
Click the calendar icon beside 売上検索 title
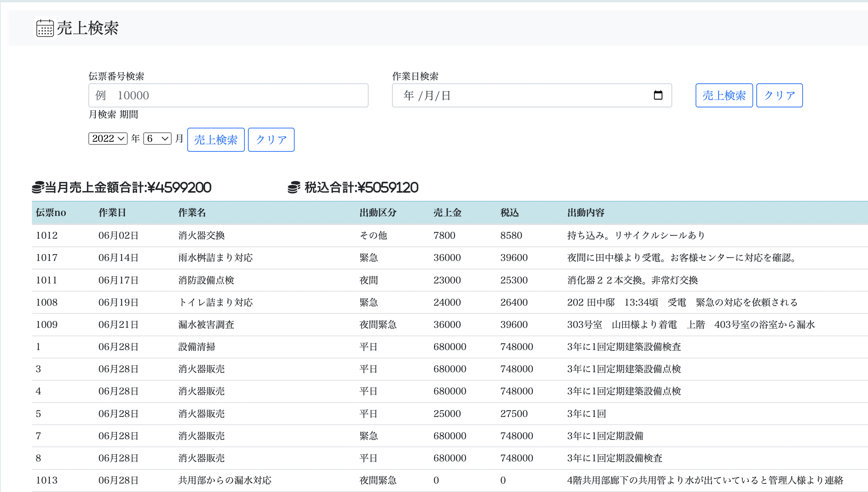click(x=45, y=28)
